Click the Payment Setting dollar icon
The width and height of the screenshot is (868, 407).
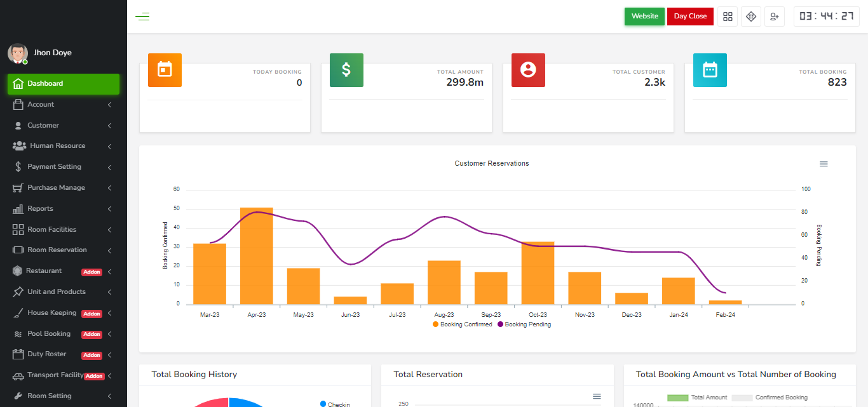click(x=18, y=167)
